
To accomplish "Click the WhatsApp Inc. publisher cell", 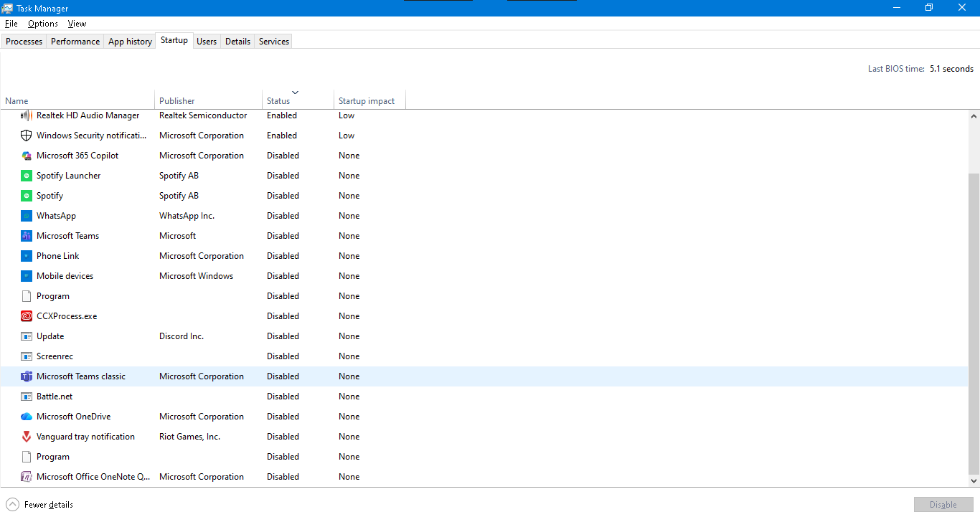I will pos(187,216).
